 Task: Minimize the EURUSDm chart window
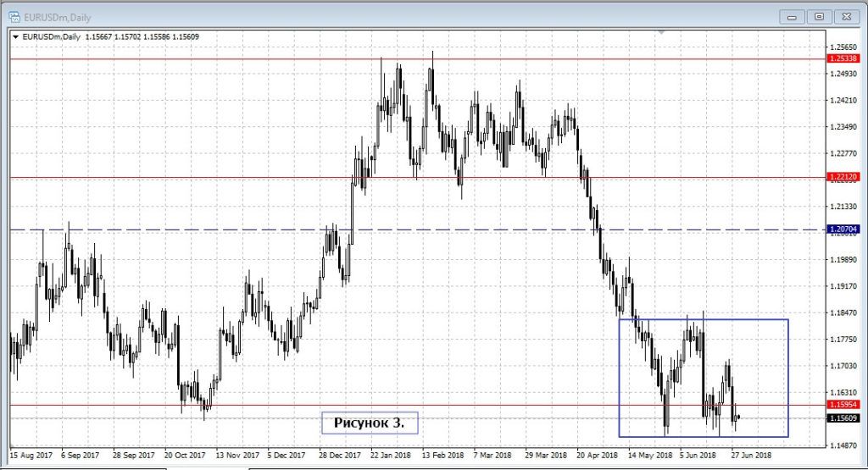[x=793, y=15]
